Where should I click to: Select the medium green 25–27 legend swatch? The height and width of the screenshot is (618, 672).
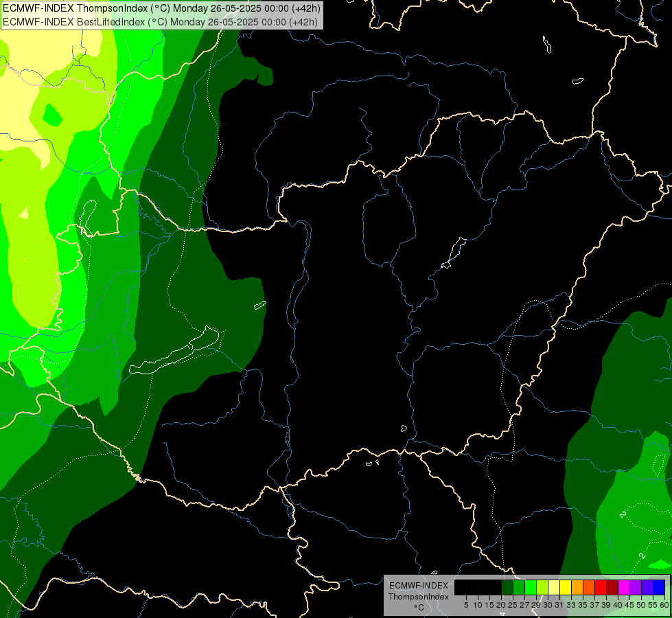click(x=519, y=587)
